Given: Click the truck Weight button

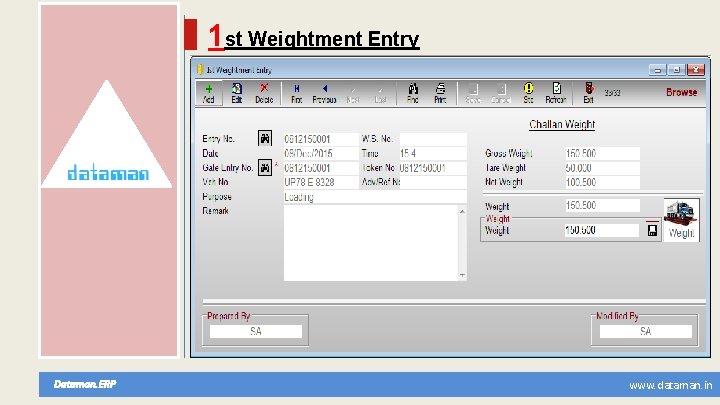Looking at the screenshot, I should tap(681, 219).
